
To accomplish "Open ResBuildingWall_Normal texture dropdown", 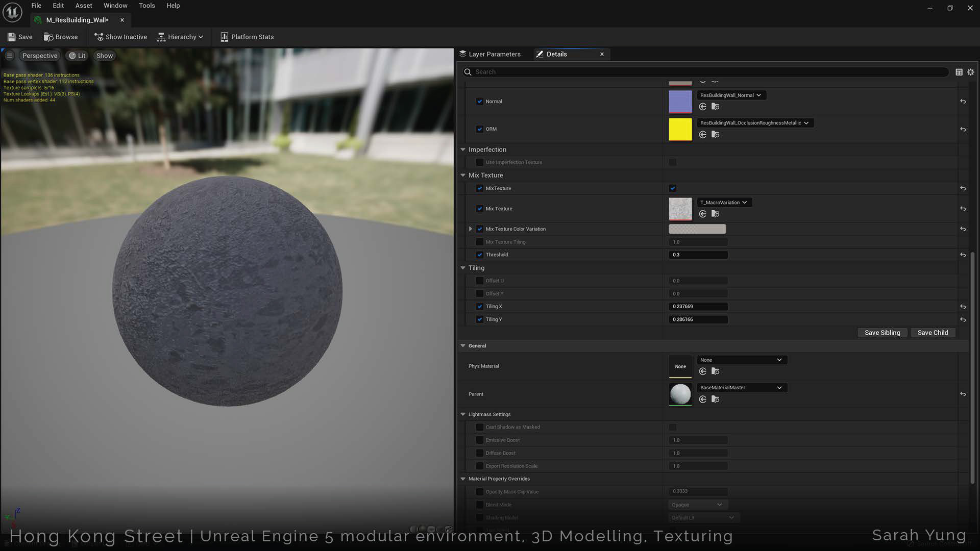I will tap(731, 95).
